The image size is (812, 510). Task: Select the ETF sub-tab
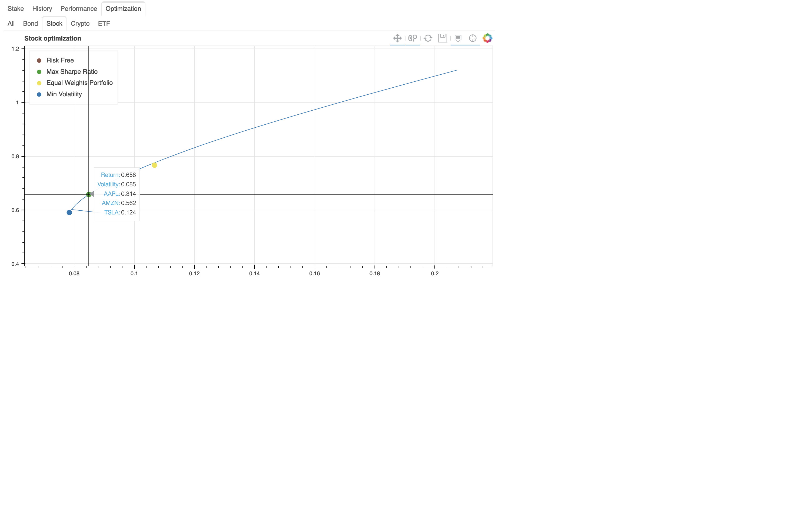(x=104, y=24)
